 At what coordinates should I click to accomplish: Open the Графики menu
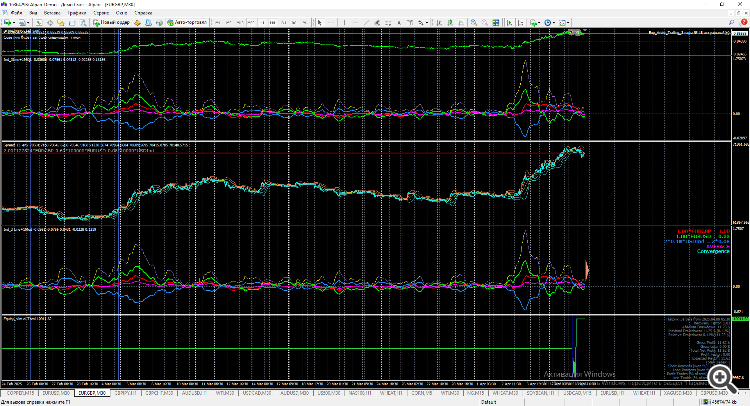[77, 13]
